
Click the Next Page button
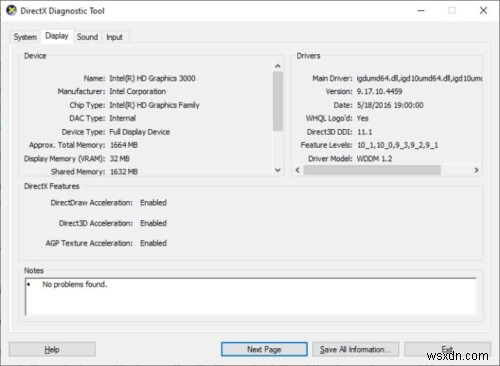click(x=264, y=349)
